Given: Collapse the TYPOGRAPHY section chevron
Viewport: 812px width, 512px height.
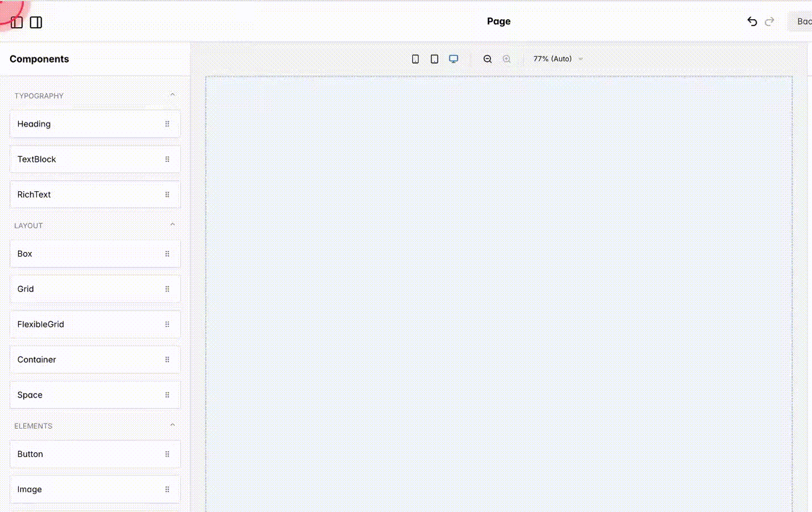Looking at the screenshot, I should click(x=173, y=94).
